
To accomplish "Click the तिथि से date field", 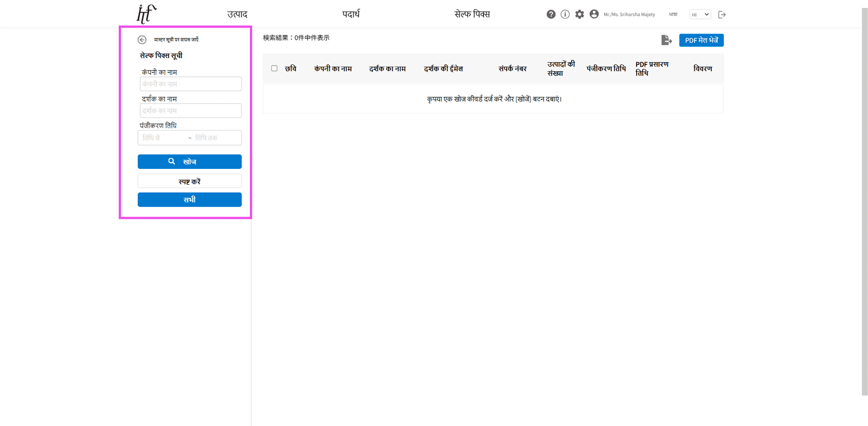I will pyautogui.click(x=162, y=138).
